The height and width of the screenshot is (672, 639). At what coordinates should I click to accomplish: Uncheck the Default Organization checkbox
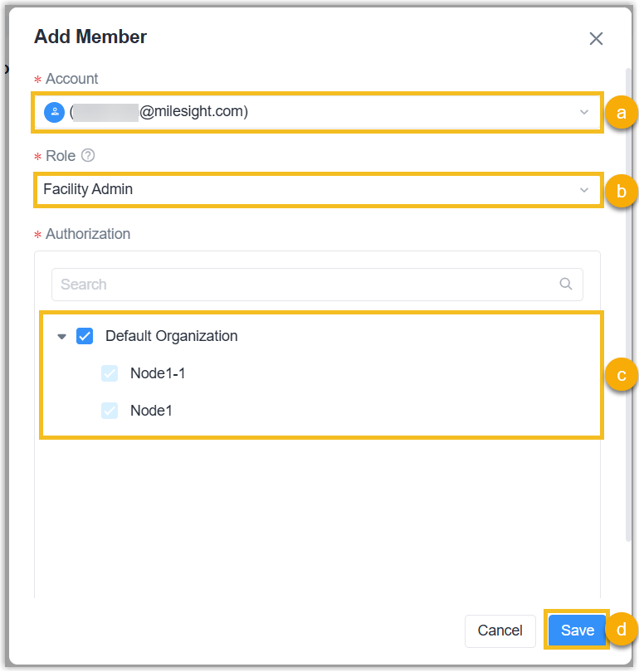pyautogui.click(x=85, y=336)
